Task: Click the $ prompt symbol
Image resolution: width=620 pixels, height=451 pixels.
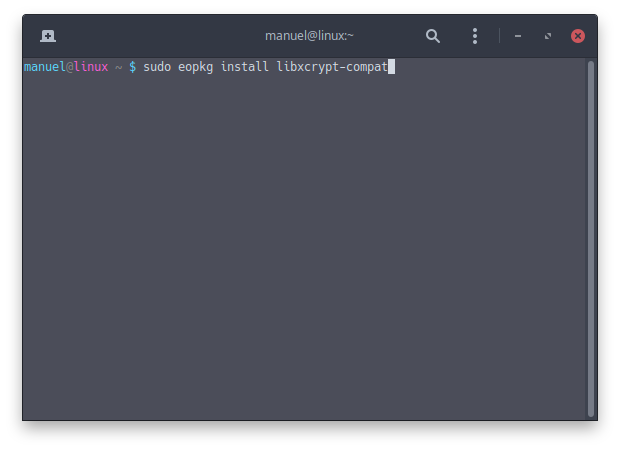Action: 132,67
